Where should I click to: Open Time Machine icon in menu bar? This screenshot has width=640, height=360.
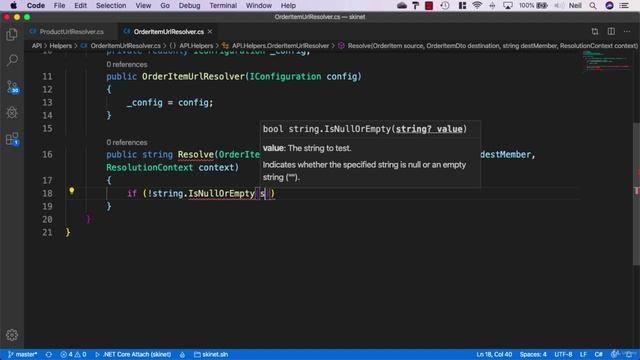(445, 5)
